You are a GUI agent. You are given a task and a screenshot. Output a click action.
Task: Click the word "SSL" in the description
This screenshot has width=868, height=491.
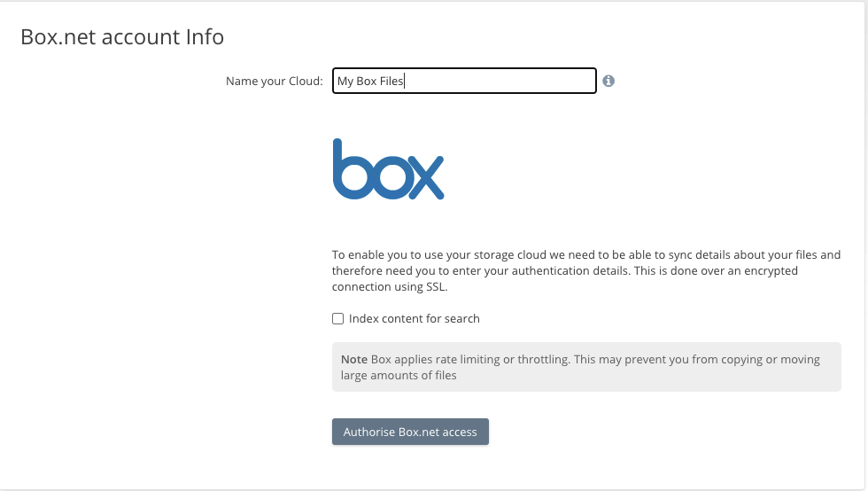point(437,287)
